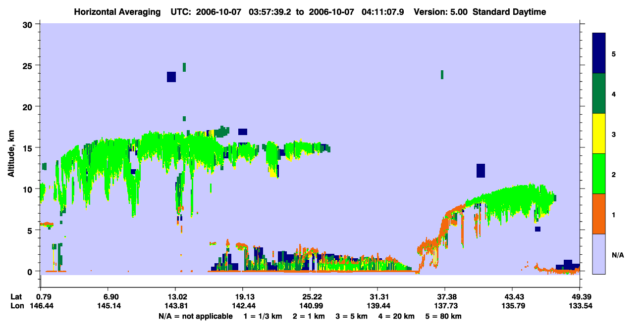Click the color bar 'N/A' label
644x330 pixels.
coord(618,255)
